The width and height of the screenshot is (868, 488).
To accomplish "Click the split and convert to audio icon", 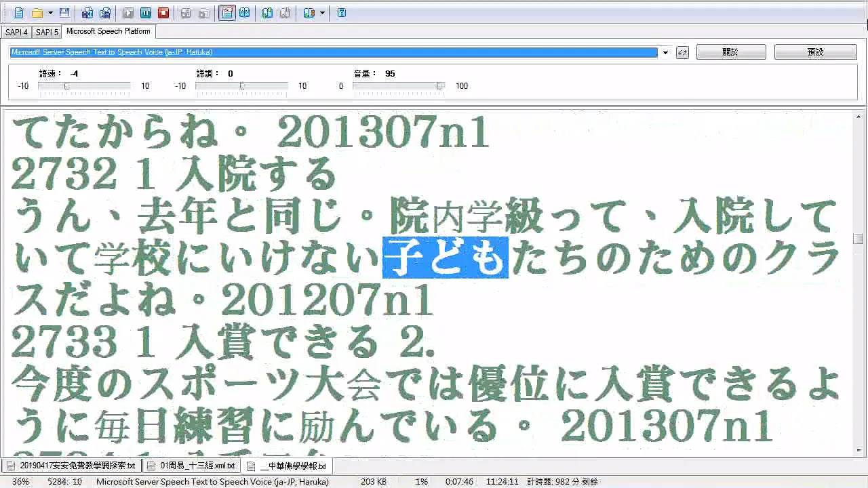I will [x=105, y=13].
